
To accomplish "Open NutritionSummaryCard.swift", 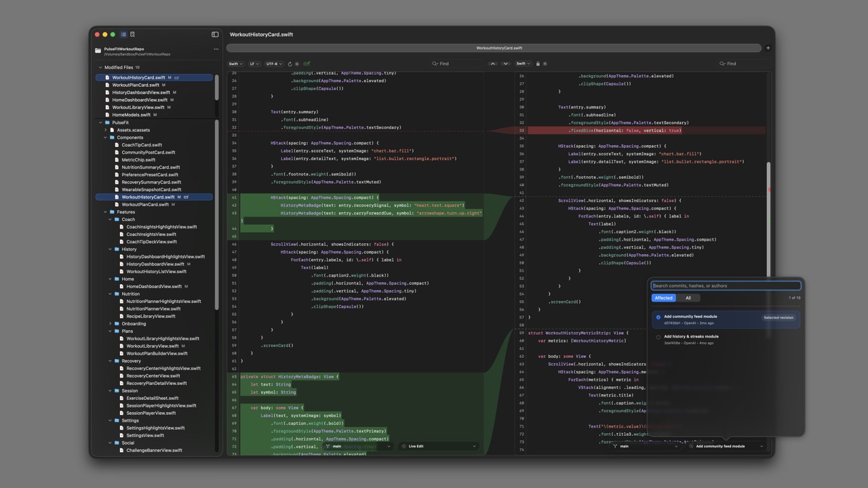I will coord(151,167).
